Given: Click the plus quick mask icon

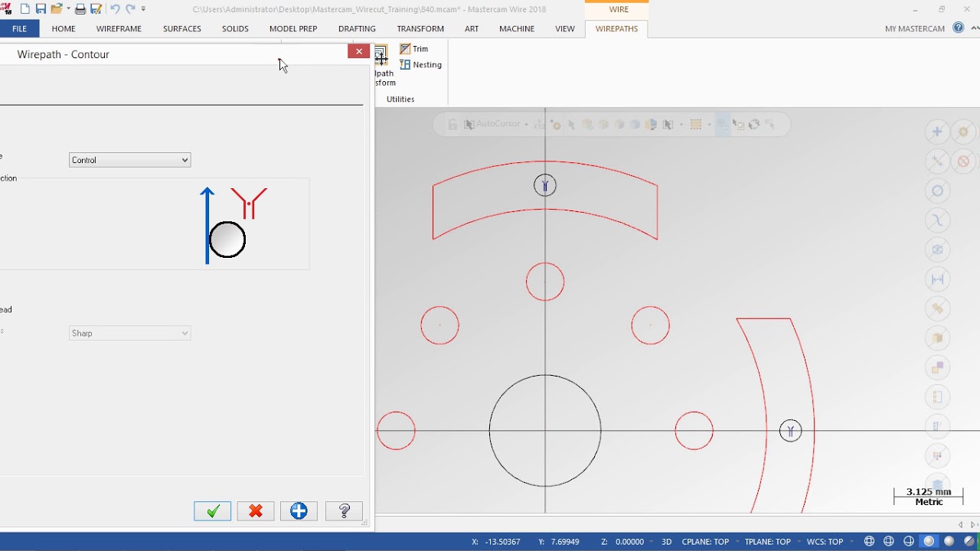Looking at the screenshot, I should pyautogui.click(x=937, y=132).
